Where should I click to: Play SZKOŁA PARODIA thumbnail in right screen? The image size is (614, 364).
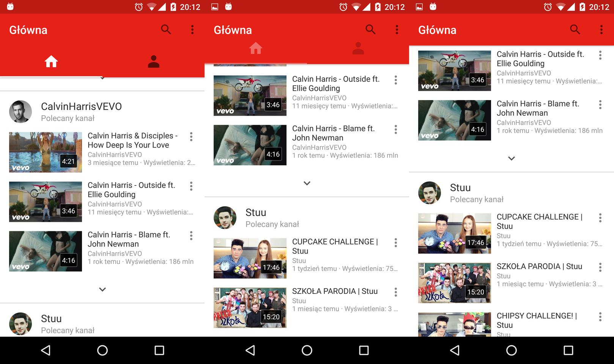coord(455,283)
